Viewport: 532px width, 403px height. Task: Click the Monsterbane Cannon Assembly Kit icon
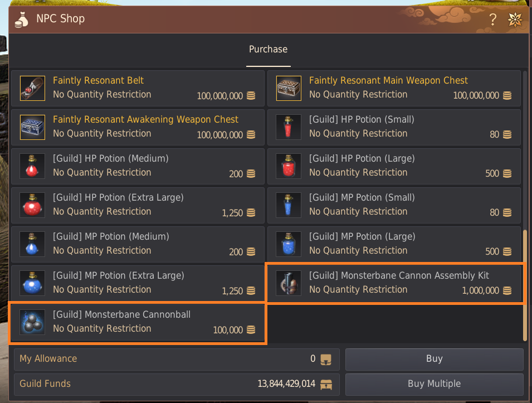point(289,283)
